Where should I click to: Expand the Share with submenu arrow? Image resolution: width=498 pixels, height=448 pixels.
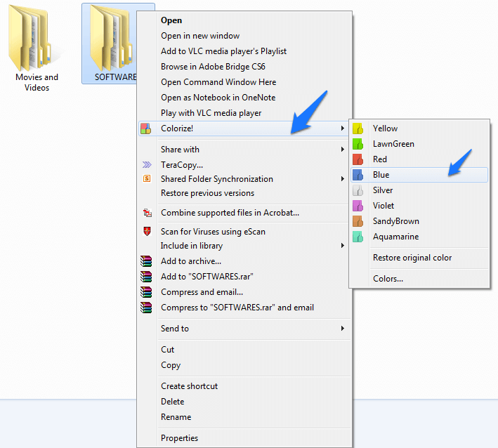[342, 150]
